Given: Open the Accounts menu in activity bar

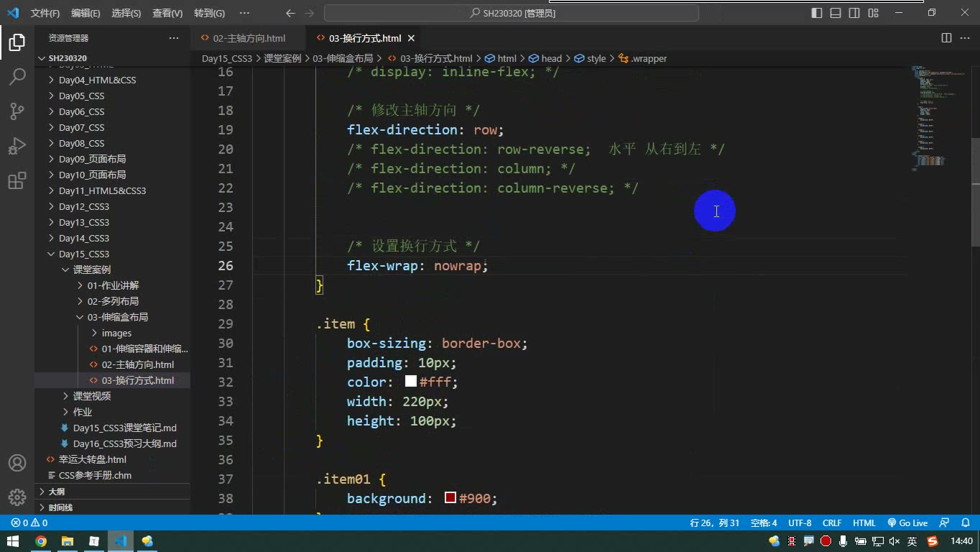Looking at the screenshot, I should (x=17, y=463).
